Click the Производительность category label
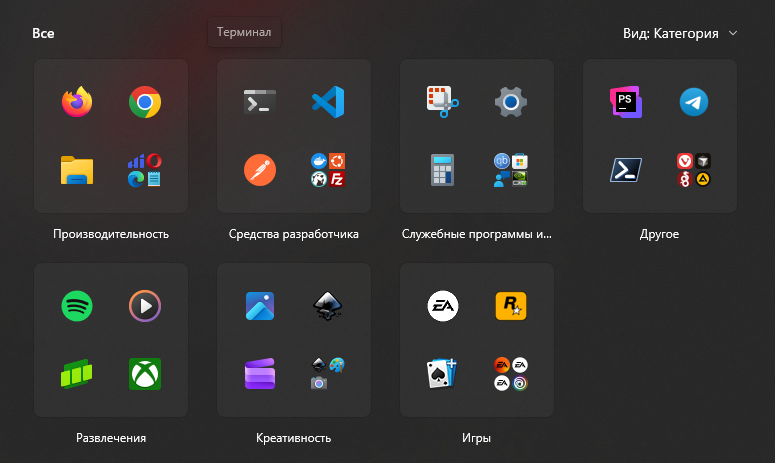 pyautogui.click(x=111, y=234)
